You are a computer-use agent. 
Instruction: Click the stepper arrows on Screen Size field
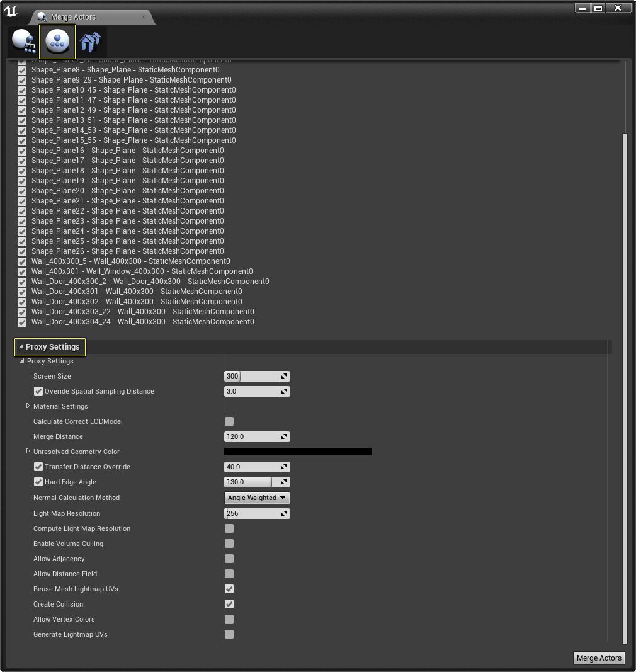click(285, 376)
